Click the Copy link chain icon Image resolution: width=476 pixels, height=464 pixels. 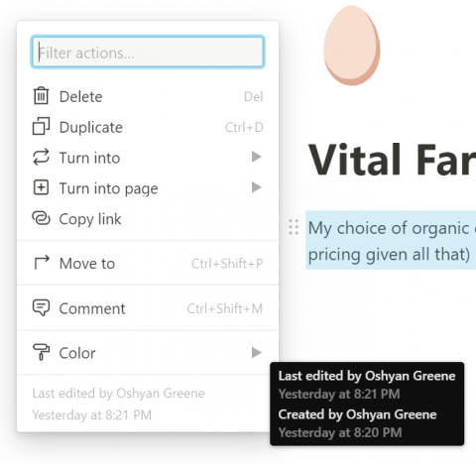41,218
